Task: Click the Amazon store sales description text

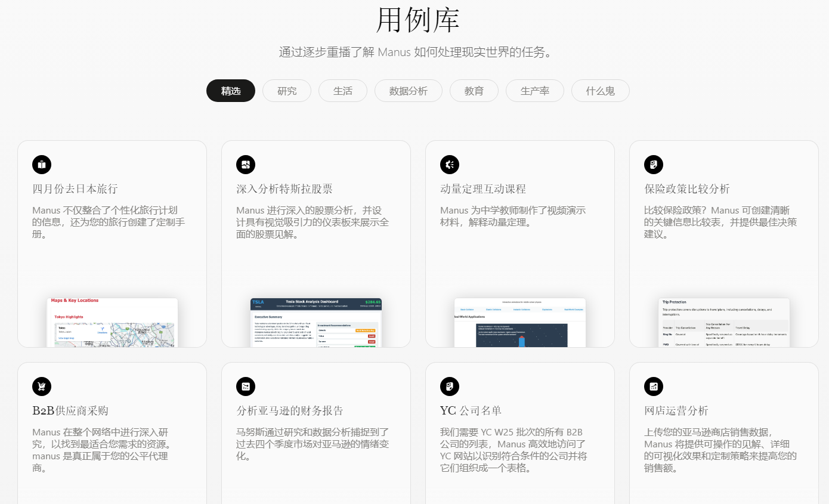Action: pos(720,450)
